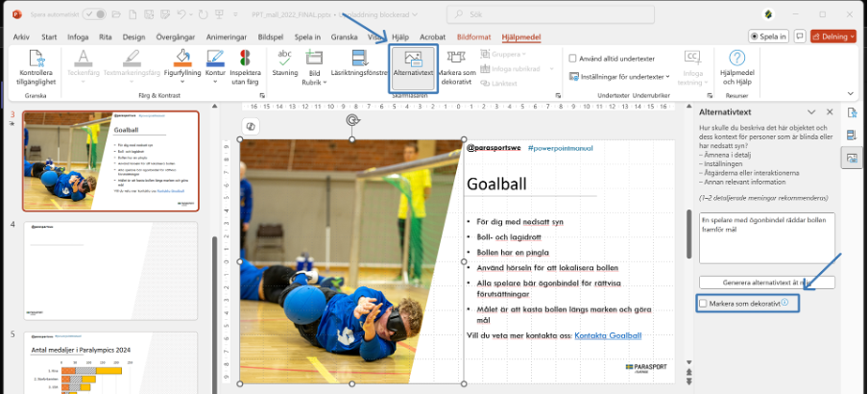This screenshot has height=394, width=868.
Task: Close the Alternativtext pane
Action: [830, 111]
